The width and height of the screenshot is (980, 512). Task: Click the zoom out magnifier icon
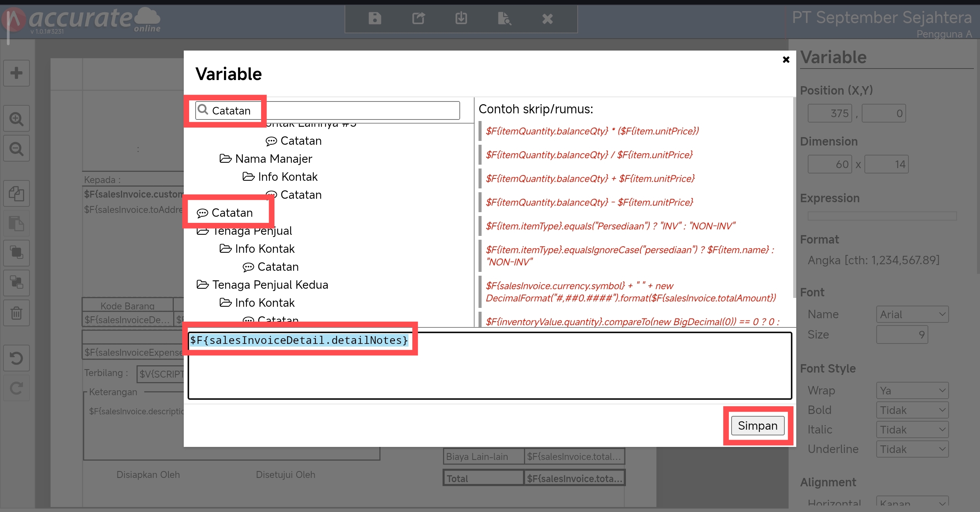[16, 149]
